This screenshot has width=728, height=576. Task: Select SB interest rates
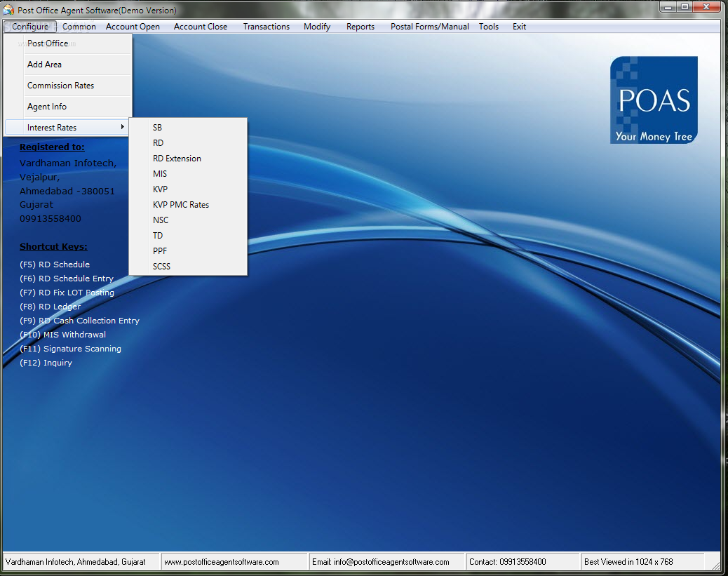(x=188, y=128)
